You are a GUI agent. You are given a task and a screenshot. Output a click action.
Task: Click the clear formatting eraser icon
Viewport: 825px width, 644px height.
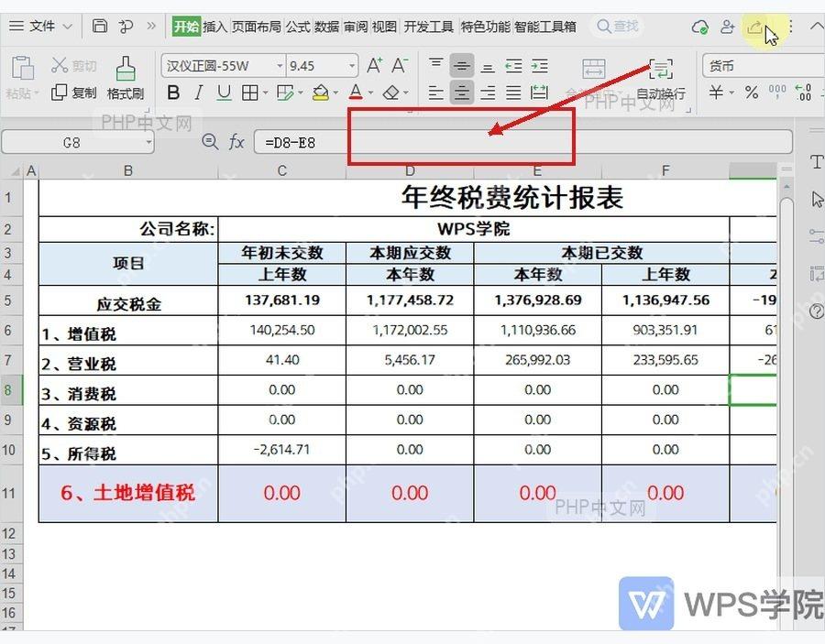[390, 93]
